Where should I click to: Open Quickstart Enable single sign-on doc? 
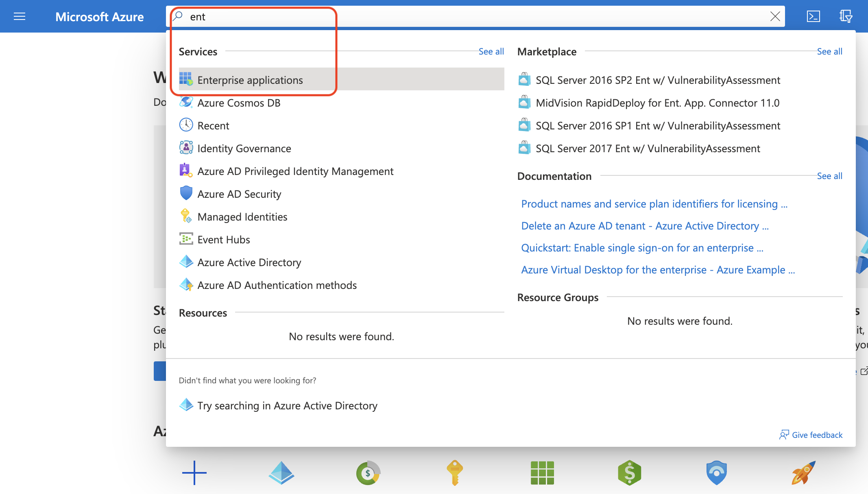642,247
